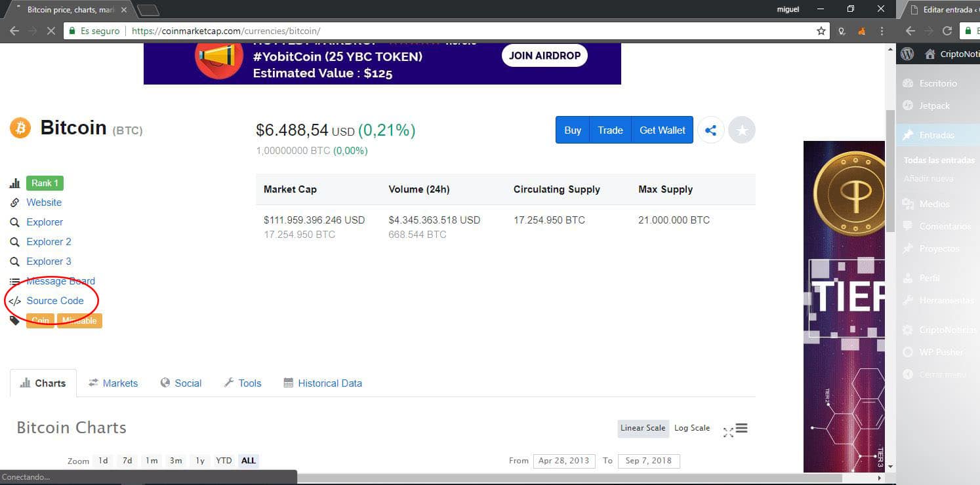Click the WordPress logo in the right sidebar
980x485 pixels.
click(907, 54)
